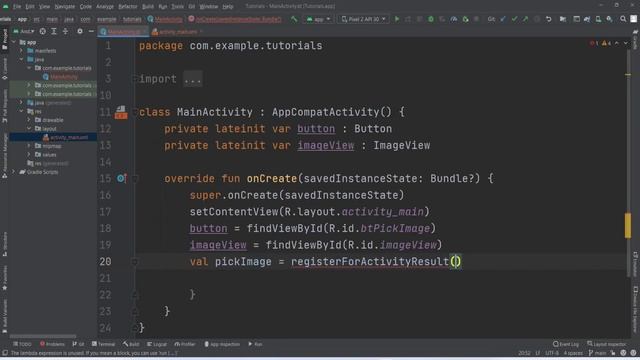
Task: Click the Git push green arrow
Action: pyautogui.click(x=525, y=19)
